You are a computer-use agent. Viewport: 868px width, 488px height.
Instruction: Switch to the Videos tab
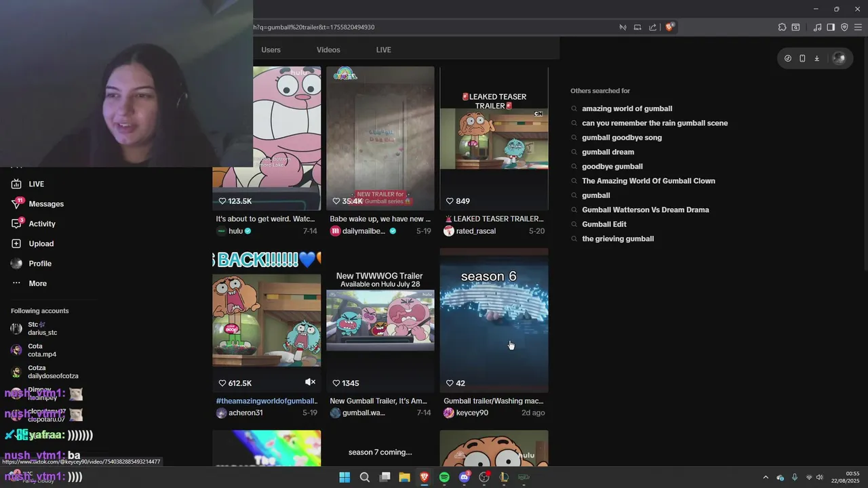point(328,50)
